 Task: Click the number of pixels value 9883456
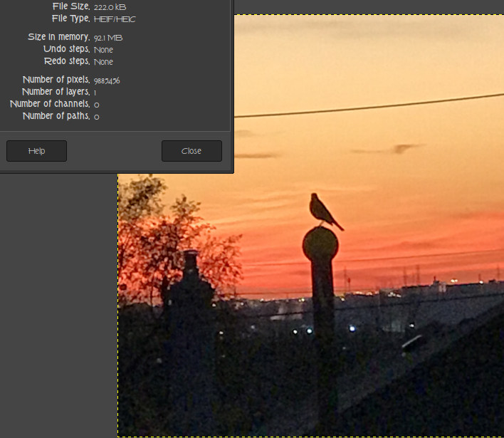click(x=107, y=80)
